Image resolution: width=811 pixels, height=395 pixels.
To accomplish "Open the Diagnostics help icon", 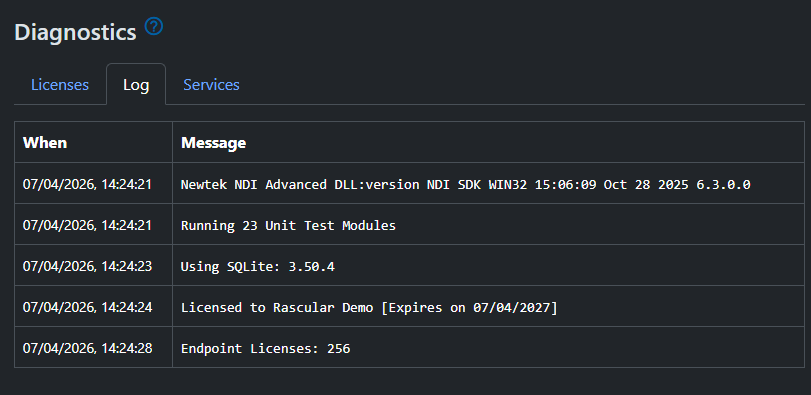I will pos(154,26).
